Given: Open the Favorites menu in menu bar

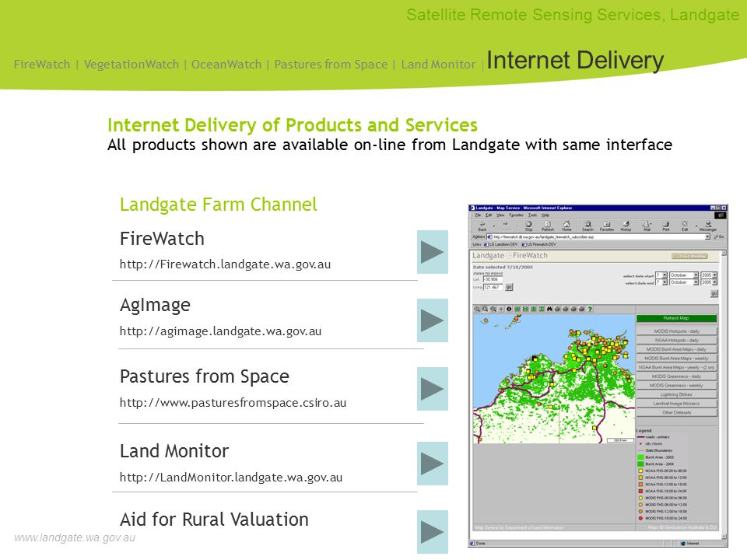Looking at the screenshot, I should [x=517, y=215].
